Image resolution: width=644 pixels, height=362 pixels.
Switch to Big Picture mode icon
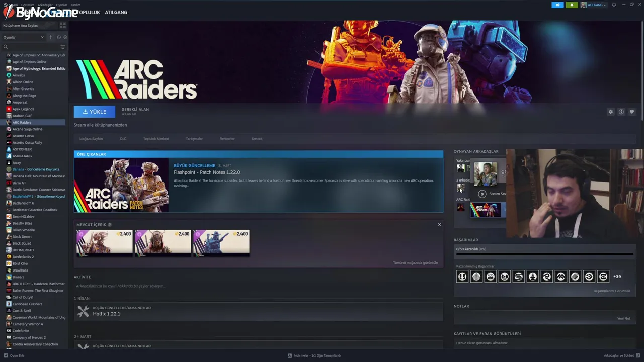pos(614,5)
